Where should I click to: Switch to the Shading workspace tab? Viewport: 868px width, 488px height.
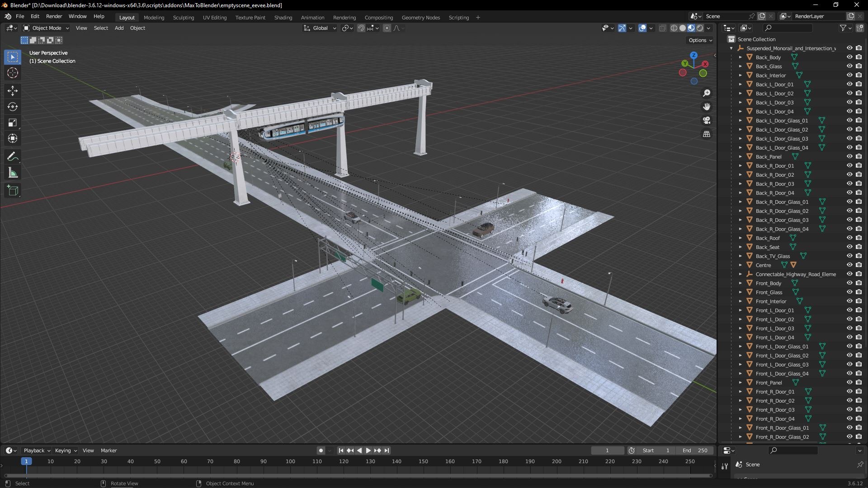(283, 18)
